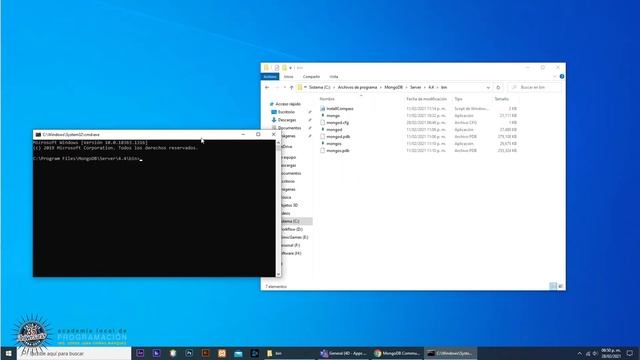Click inside the command prompt console area
The image size is (640, 360).
point(154,208)
